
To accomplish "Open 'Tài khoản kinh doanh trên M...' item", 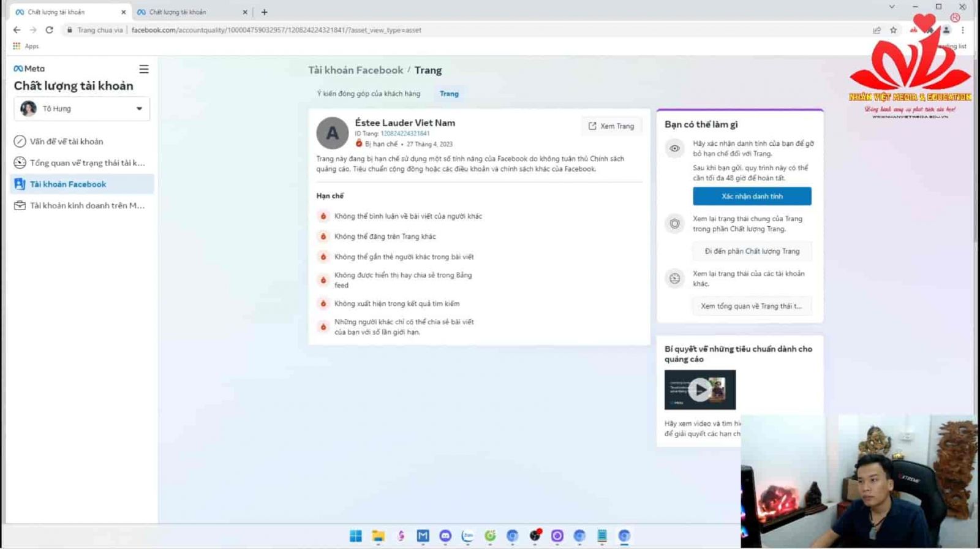I will (x=82, y=205).
